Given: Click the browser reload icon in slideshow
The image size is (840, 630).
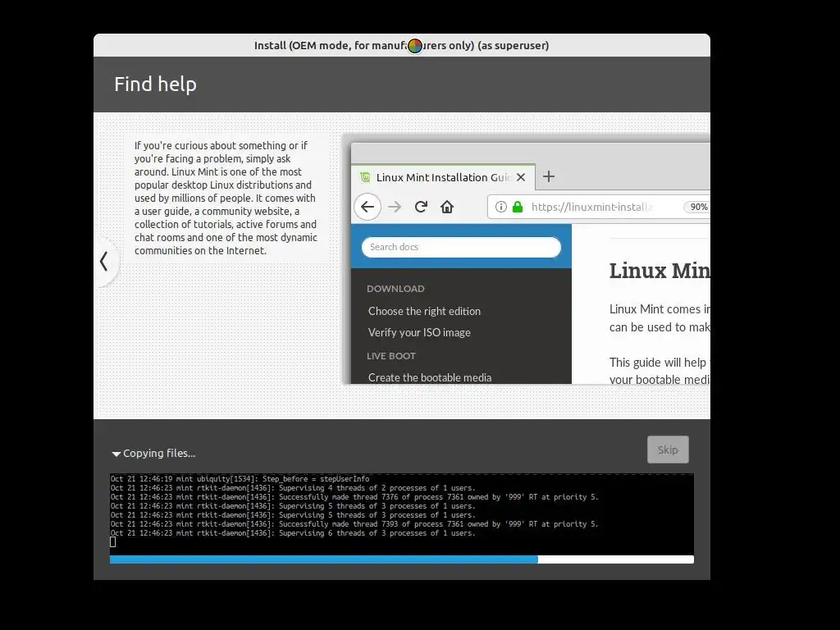Looking at the screenshot, I should click(421, 207).
